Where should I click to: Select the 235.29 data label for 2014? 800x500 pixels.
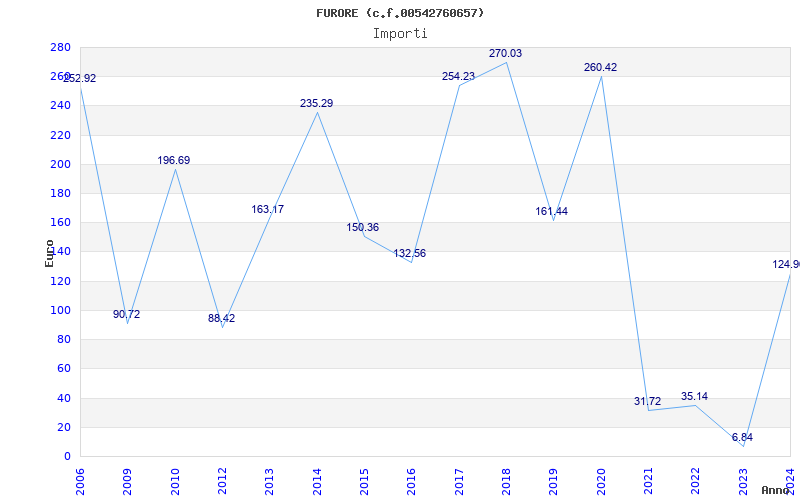(x=316, y=104)
